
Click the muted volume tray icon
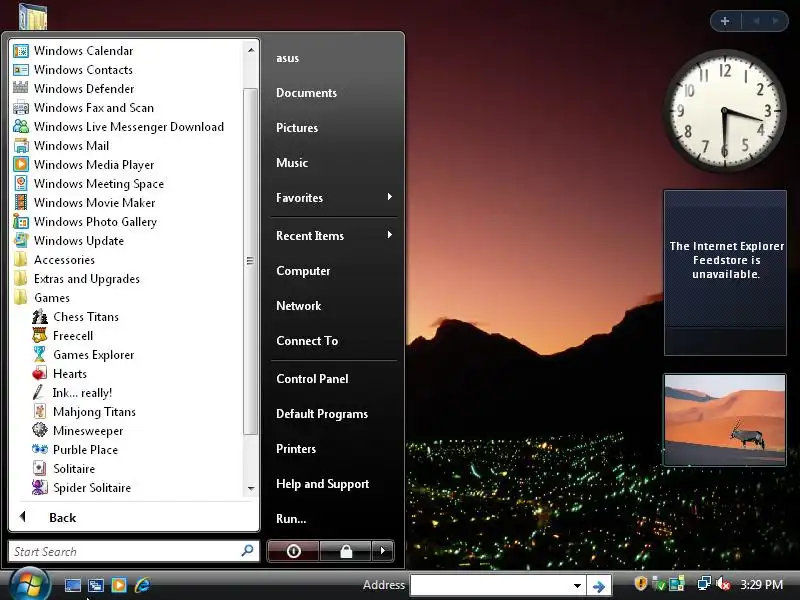pos(723,584)
